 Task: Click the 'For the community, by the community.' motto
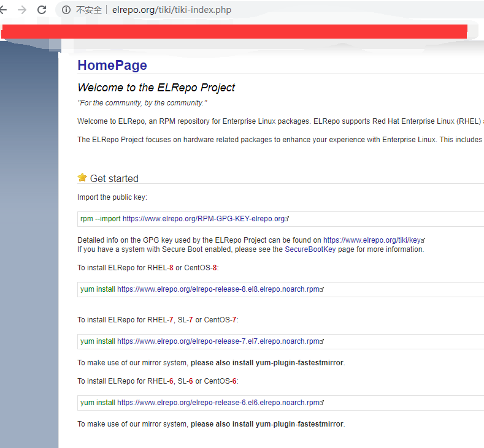(x=142, y=103)
